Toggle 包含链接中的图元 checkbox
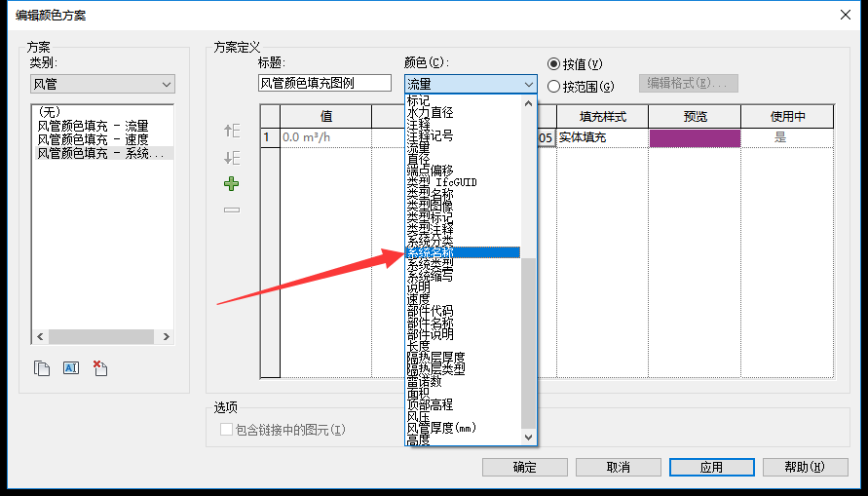 click(x=226, y=430)
